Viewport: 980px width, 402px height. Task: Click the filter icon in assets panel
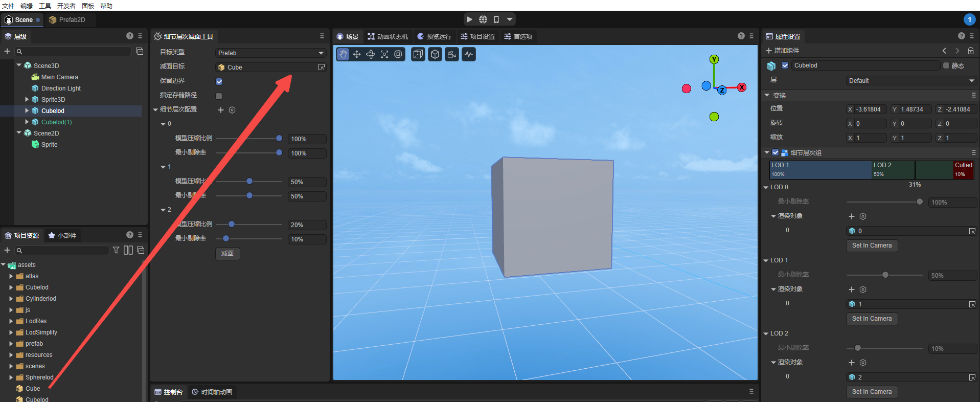[116, 250]
